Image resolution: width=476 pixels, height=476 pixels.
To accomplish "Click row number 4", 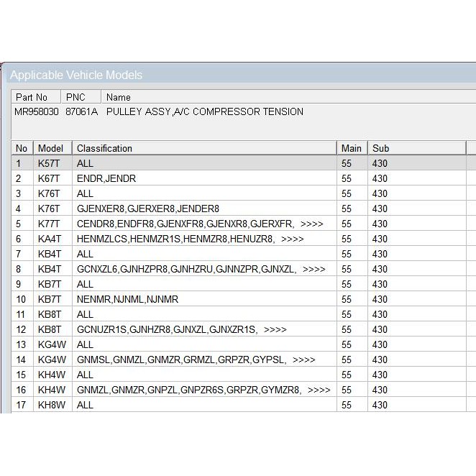I will pyautogui.click(x=18, y=209).
